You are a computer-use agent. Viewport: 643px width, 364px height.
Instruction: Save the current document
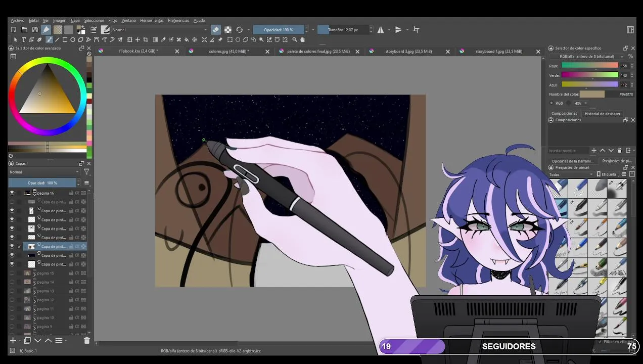[x=35, y=30]
